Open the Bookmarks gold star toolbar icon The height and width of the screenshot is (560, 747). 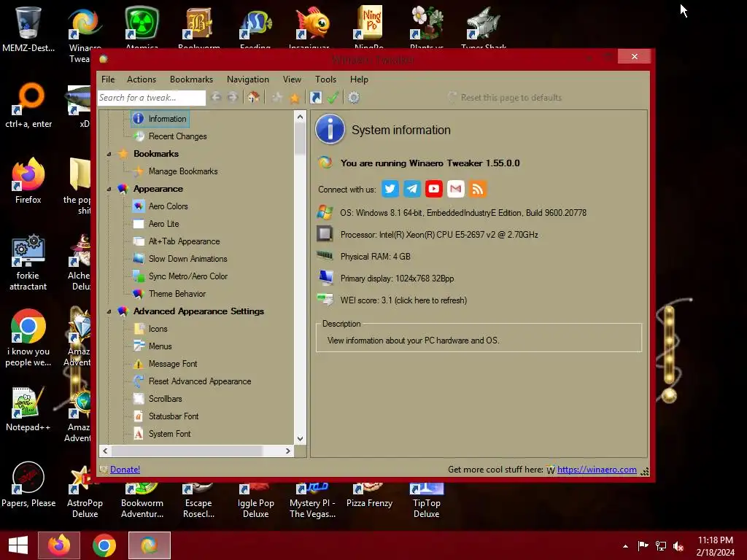tap(295, 98)
